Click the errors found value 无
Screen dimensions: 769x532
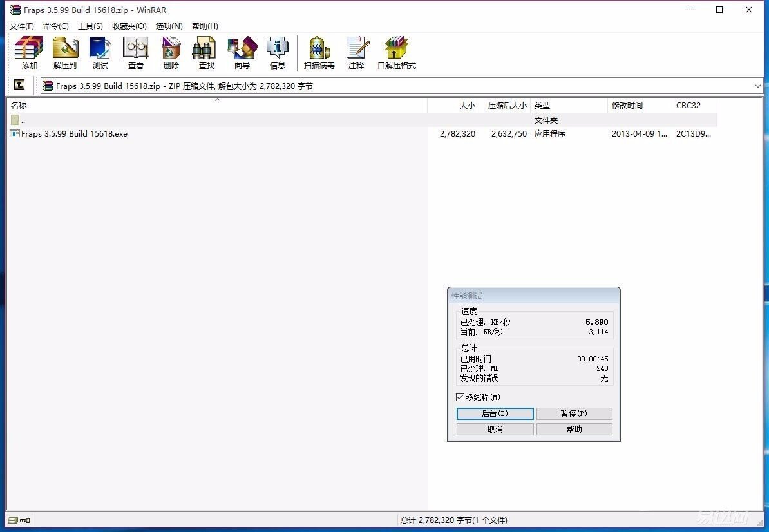tap(604, 379)
